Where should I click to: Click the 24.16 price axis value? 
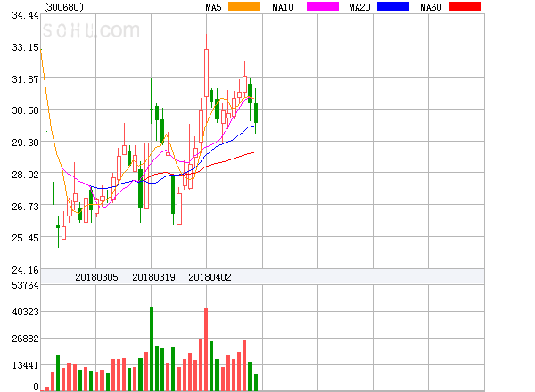[x=25, y=270]
